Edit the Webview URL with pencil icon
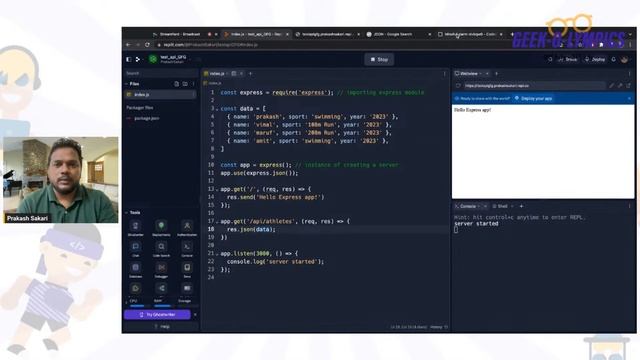This screenshot has width=640, height=360. (611, 86)
